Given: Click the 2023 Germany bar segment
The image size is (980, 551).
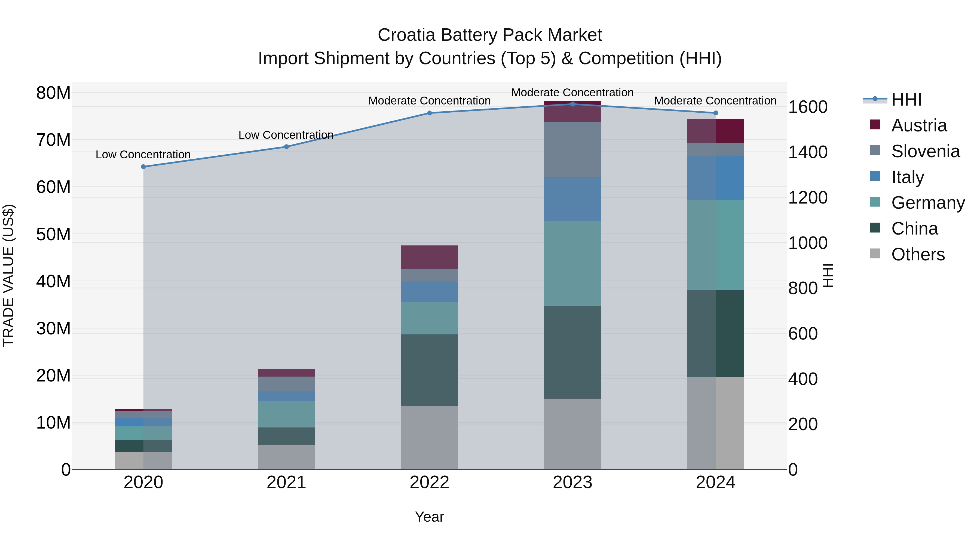Looking at the screenshot, I should tap(572, 263).
